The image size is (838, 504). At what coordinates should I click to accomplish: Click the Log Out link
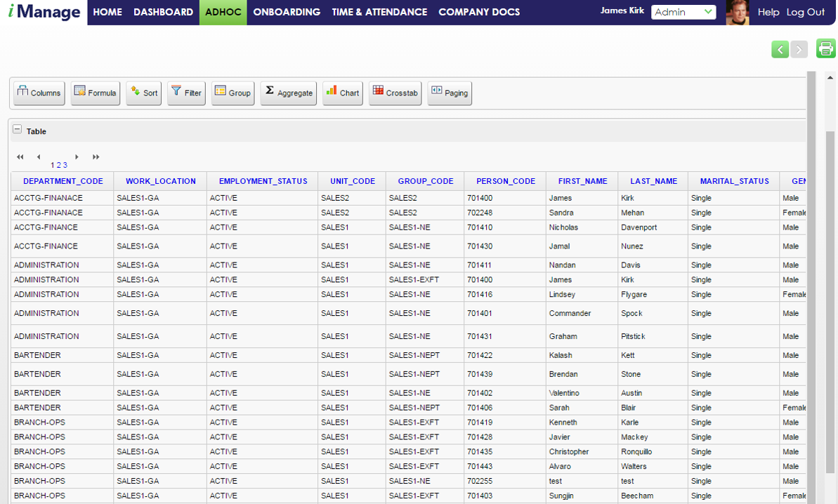click(806, 12)
